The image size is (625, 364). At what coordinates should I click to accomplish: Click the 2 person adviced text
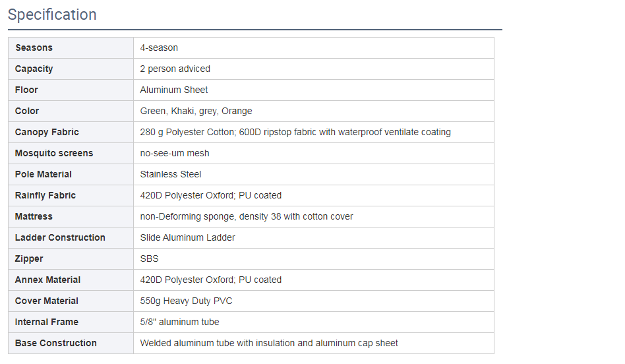175,69
